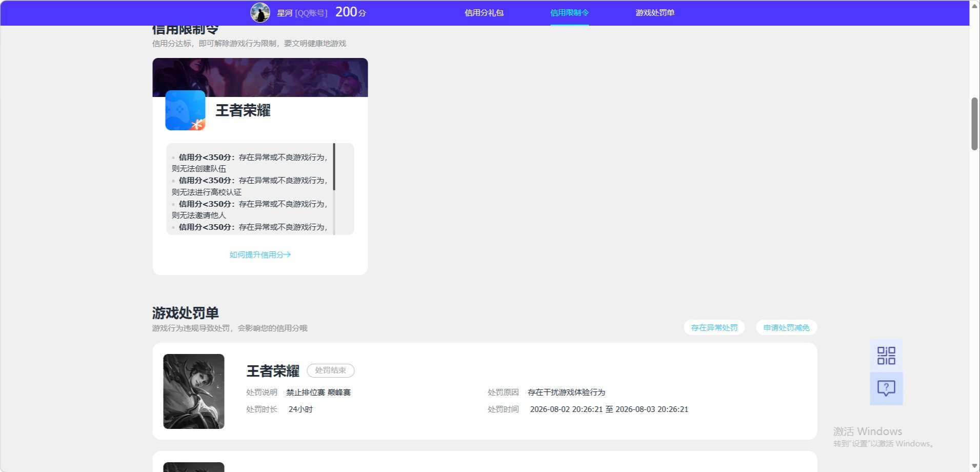Click the scroll down arrow of page

tap(974, 466)
